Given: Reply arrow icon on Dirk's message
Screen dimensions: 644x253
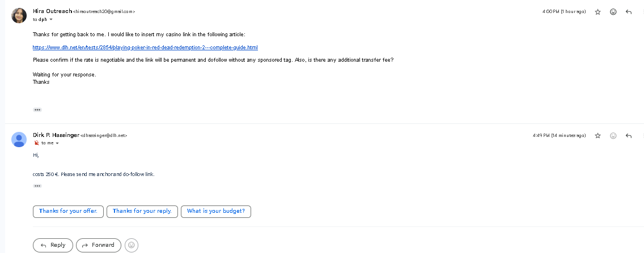Looking at the screenshot, I should coord(628,135).
